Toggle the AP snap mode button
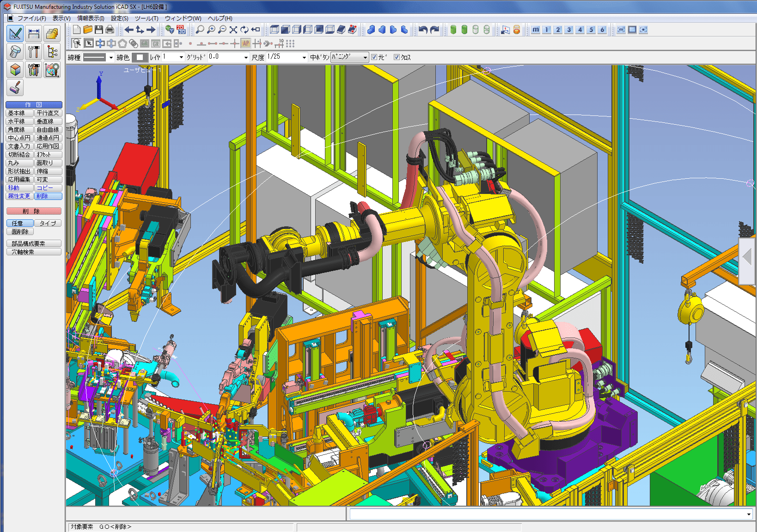 point(246,43)
